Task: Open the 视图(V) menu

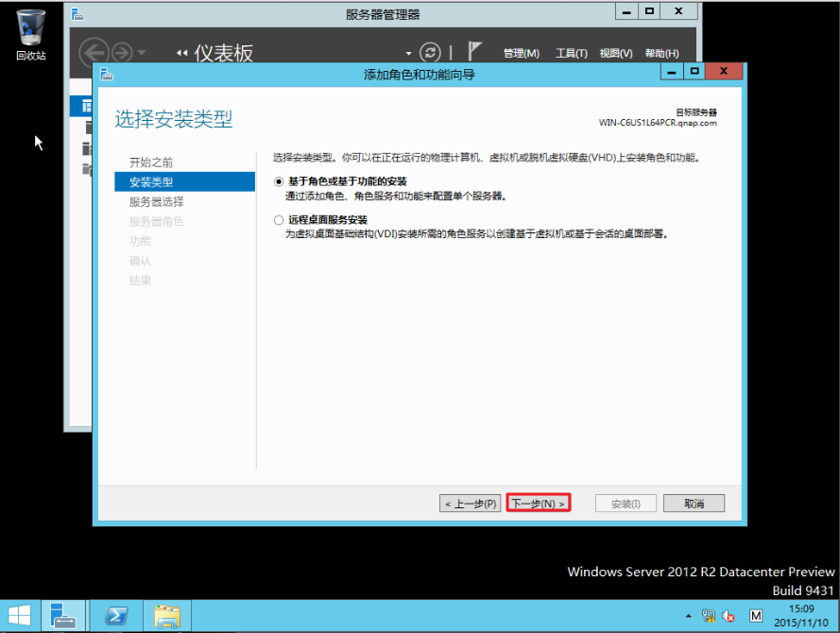Action: tap(615, 53)
